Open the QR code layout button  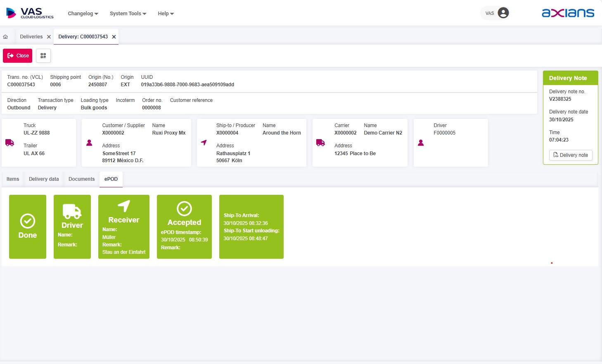click(x=43, y=56)
